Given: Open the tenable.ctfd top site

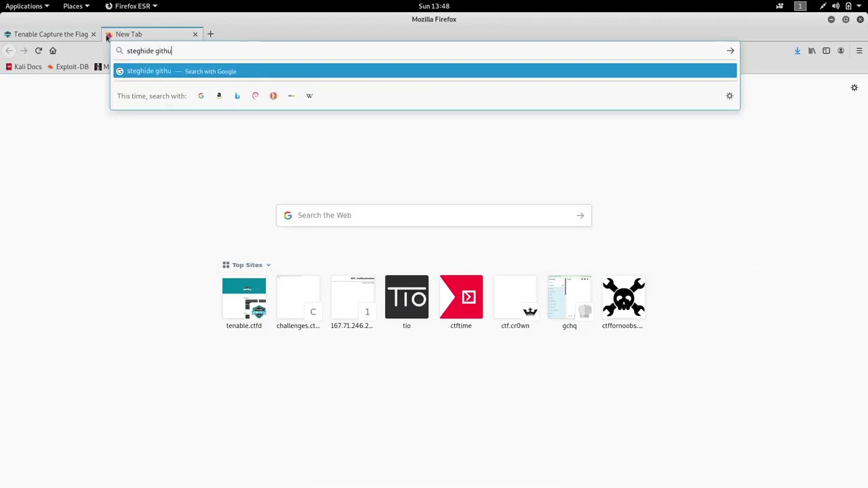Looking at the screenshot, I should [x=244, y=302].
